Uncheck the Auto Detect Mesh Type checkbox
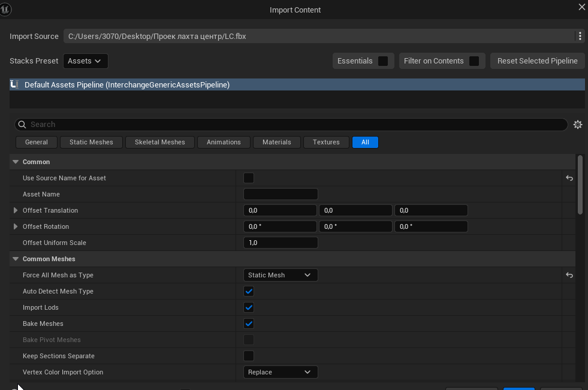The width and height of the screenshot is (588, 390). (x=249, y=291)
